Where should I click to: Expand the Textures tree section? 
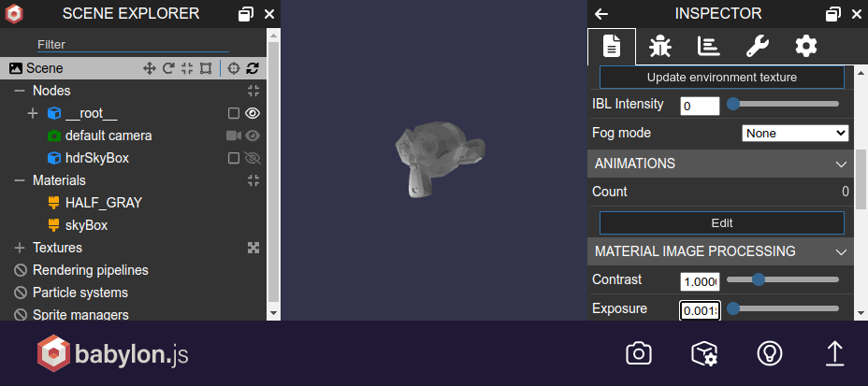[20, 248]
